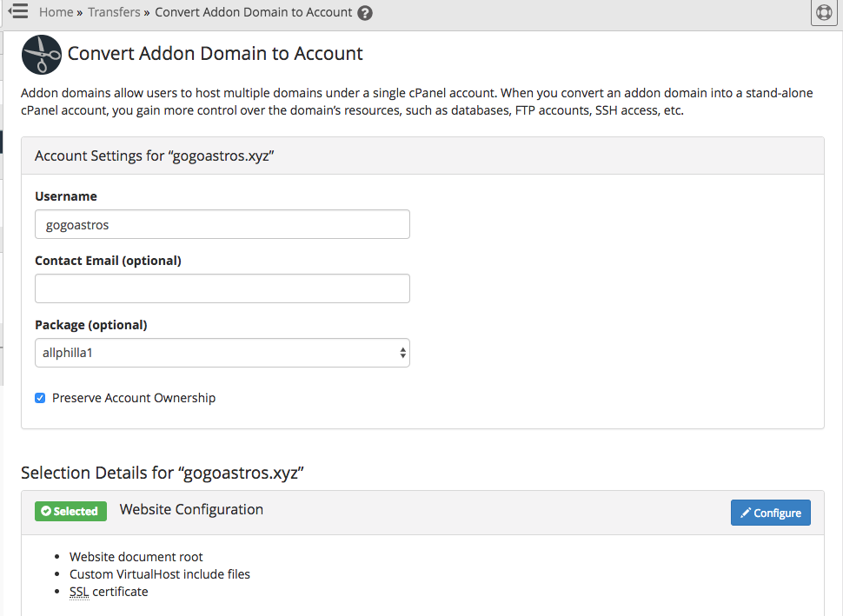This screenshot has height=616, width=843.
Task: Click the Convert Addon Domain to Account heading
Action: pos(216,54)
